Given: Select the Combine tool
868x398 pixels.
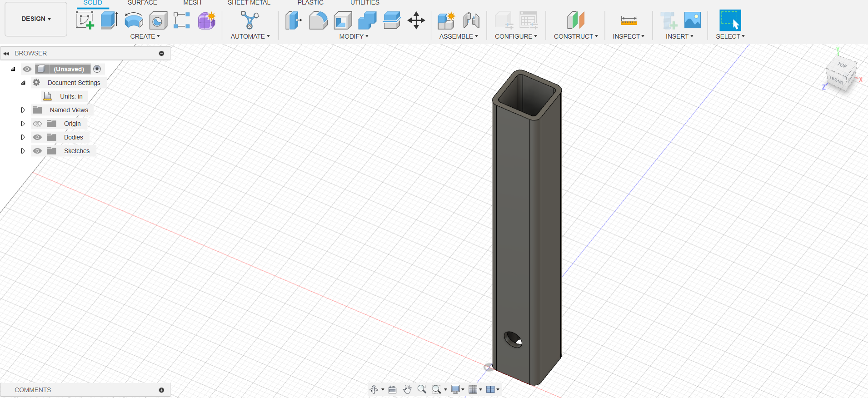Looking at the screenshot, I should coord(367,20).
